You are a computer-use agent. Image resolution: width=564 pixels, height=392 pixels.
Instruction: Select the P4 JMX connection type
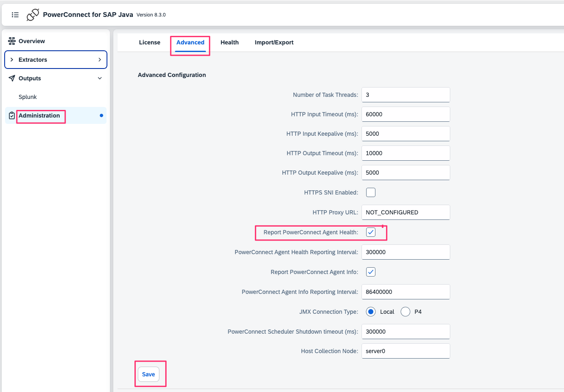[x=405, y=312]
